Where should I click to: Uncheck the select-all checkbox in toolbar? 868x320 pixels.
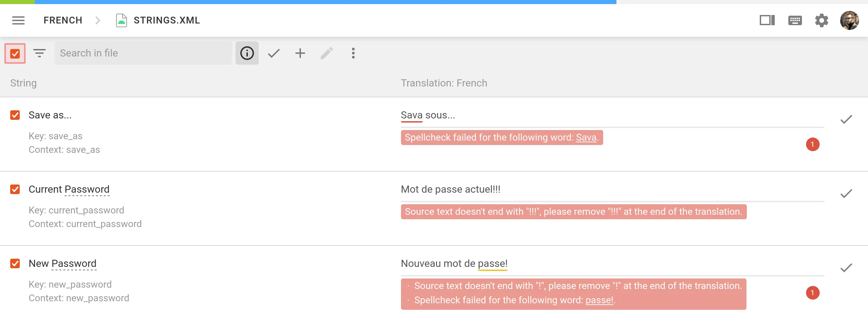(x=15, y=53)
